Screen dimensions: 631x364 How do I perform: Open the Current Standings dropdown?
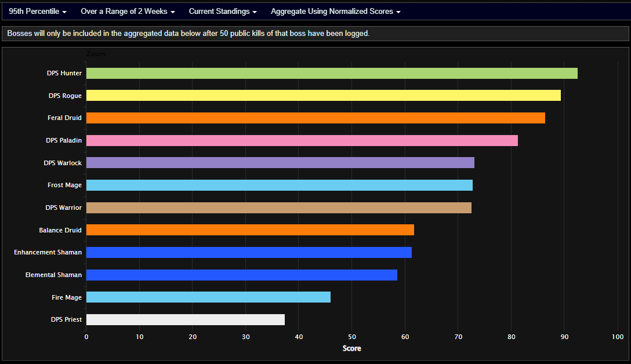(222, 11)
